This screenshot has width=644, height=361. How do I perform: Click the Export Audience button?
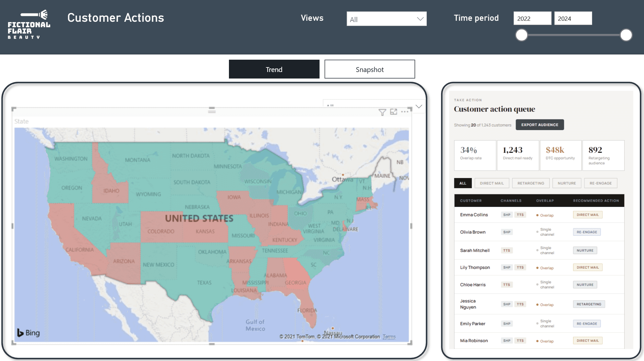[540, 125]
